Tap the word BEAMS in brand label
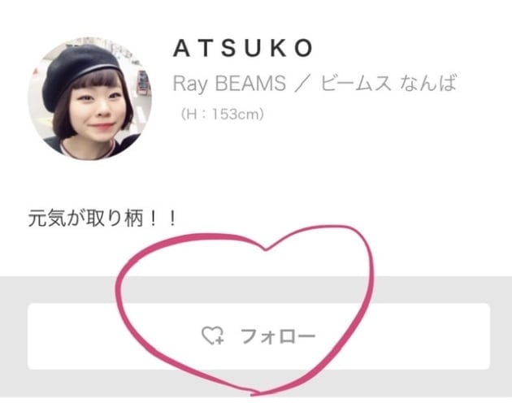Viewport: 512px width, 420px height. [x=250, y=83]
